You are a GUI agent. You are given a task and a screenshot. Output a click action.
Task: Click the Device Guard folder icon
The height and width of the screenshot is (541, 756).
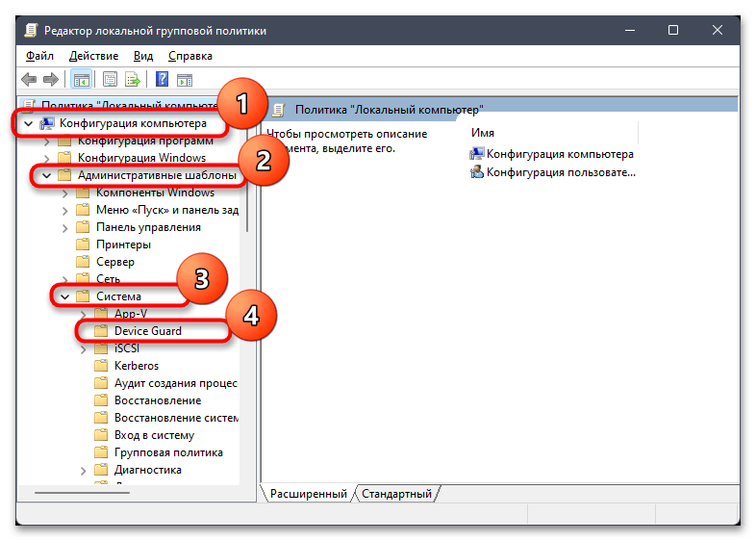[101, 331]
